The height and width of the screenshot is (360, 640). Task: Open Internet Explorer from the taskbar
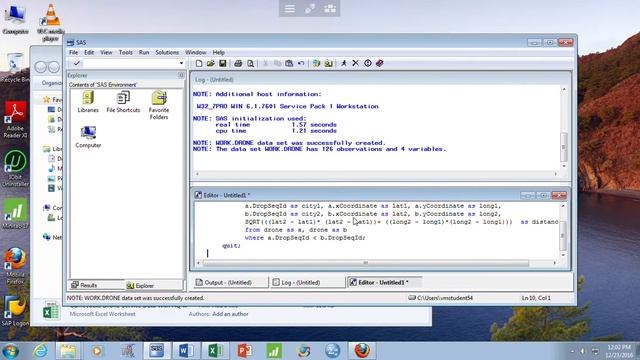(40, 351)
